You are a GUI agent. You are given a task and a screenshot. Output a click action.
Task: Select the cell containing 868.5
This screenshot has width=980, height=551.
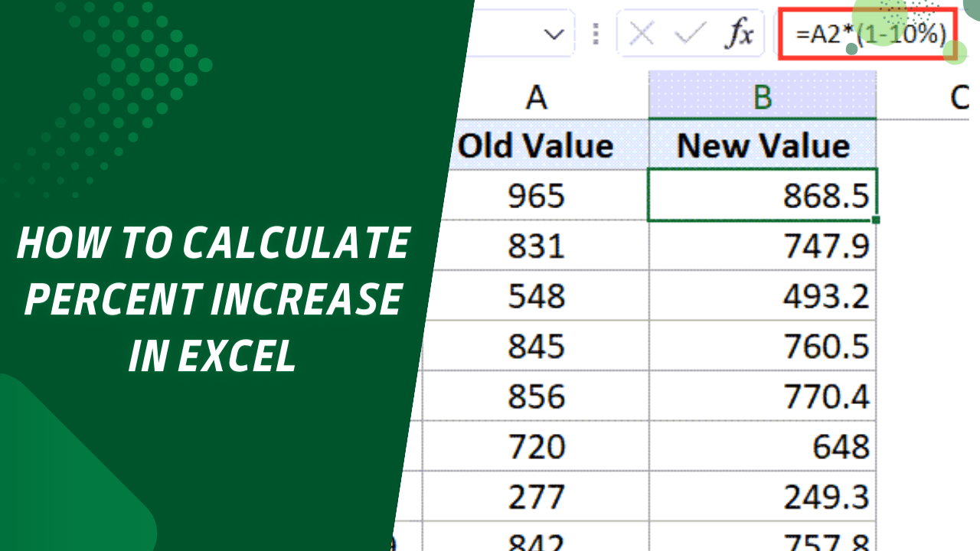[x=763, y=195]
